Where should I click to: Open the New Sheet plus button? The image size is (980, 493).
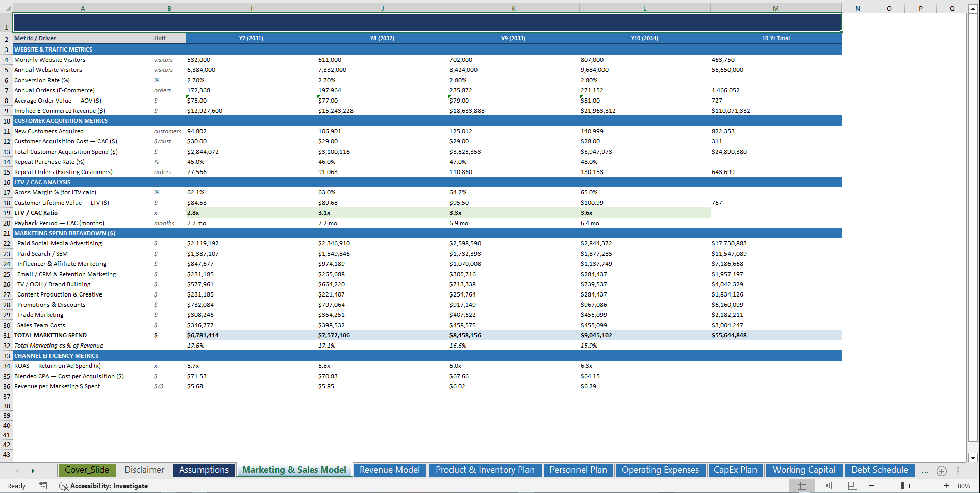pyautogui.click(x=942, y=471)
